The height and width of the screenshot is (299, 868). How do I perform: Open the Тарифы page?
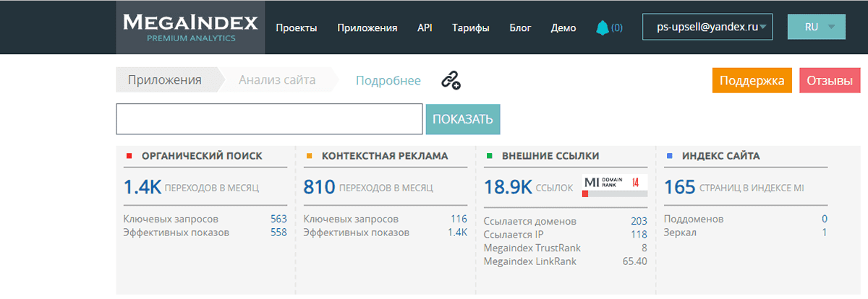click(471, 28)
